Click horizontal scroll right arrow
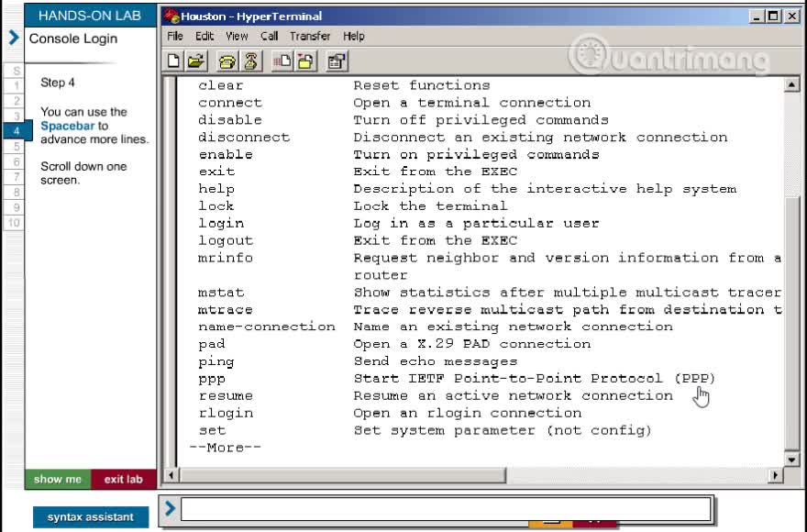 click(775, 475)
